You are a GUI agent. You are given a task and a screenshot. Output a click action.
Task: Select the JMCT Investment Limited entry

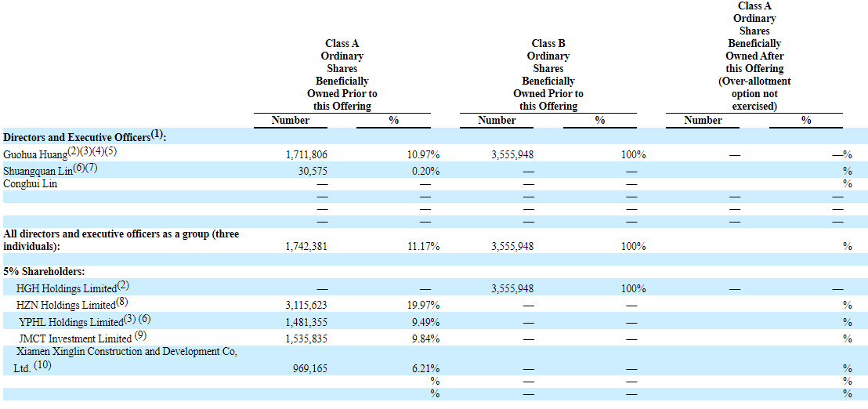(x=75, y=338)
